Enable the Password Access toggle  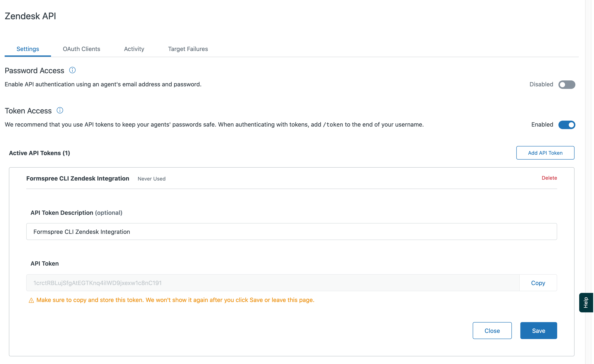point(566,85)
